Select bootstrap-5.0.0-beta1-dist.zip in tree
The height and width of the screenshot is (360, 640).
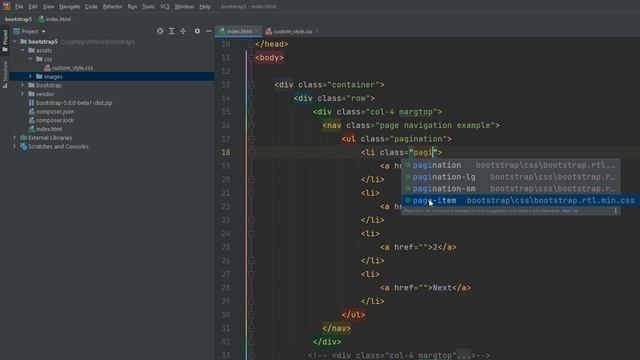click(74, 103)
